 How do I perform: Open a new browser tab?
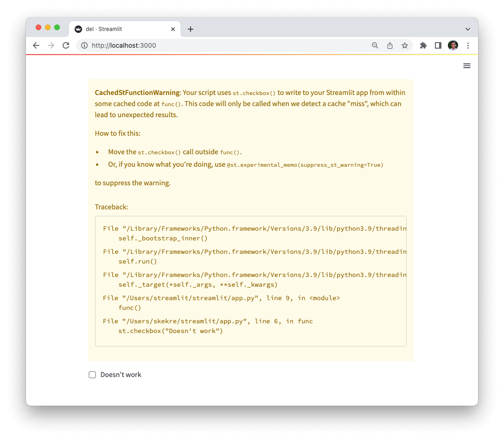click(190, 29)
